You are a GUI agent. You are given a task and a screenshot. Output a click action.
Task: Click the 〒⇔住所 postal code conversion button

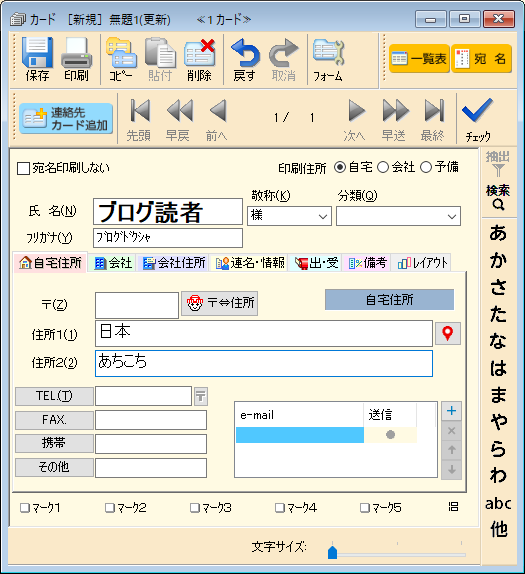pos(220,303)
